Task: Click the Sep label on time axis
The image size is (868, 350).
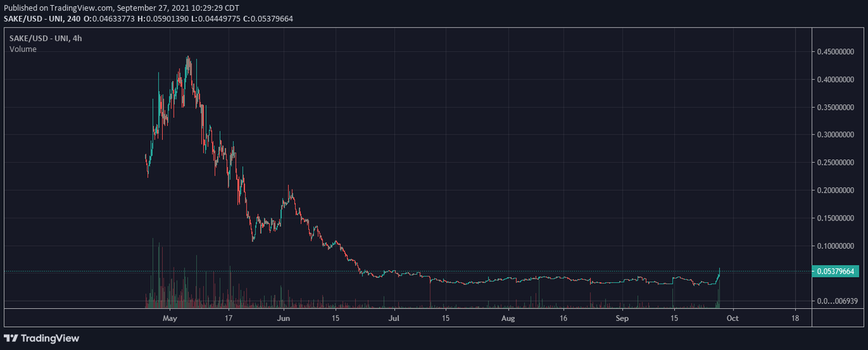Action: (622, 317)
